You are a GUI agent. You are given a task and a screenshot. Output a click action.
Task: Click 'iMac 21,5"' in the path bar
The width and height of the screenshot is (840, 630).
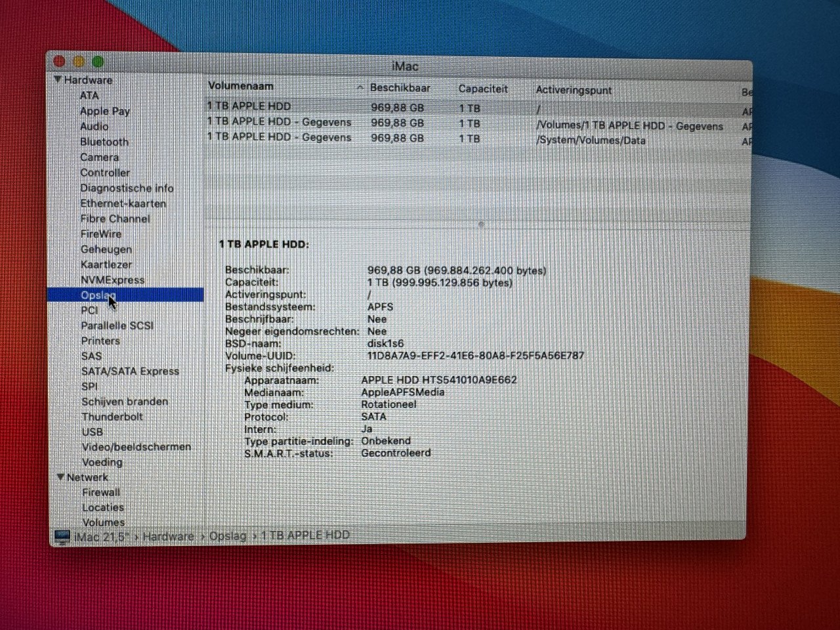(x=102, y=537)
